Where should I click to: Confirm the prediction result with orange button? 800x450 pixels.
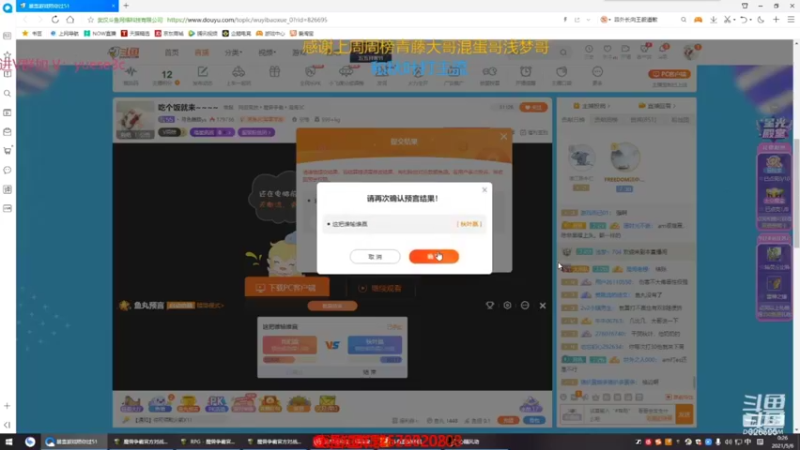tap(434, 257)
